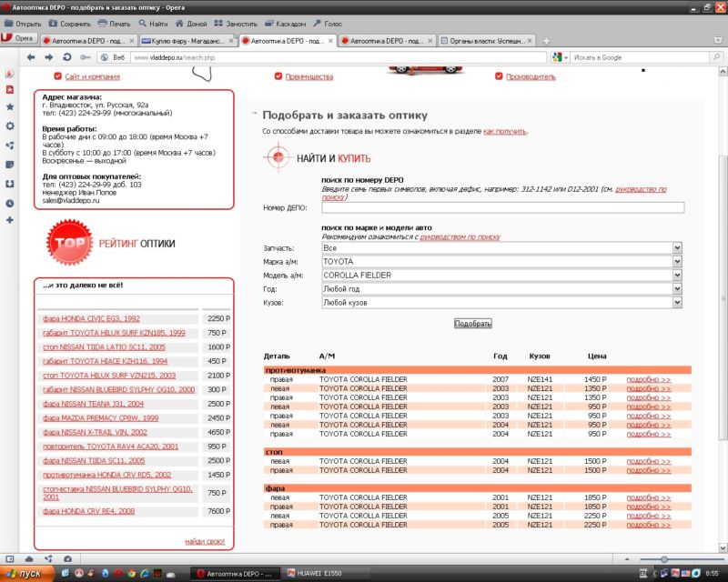Click the Замостить (Tile) toolbar button
The width and height of the screenshot is (728, 582).
[236, 24]
